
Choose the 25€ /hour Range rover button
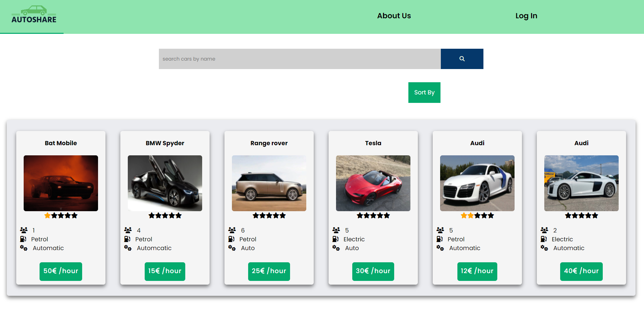pos(269,271)
